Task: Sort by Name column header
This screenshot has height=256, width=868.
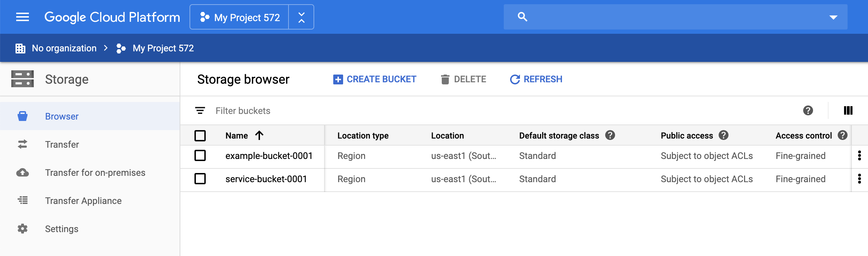Action: tap(237, 135)
